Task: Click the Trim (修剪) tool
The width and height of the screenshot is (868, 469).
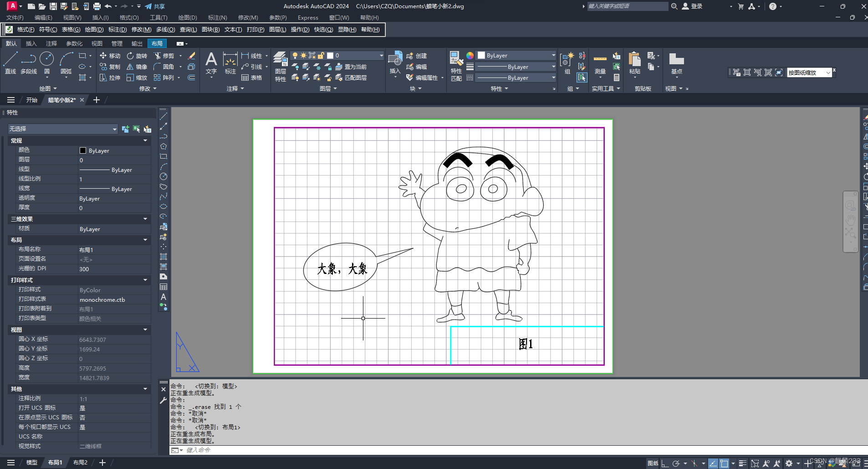Action: (x=164, y=56)
